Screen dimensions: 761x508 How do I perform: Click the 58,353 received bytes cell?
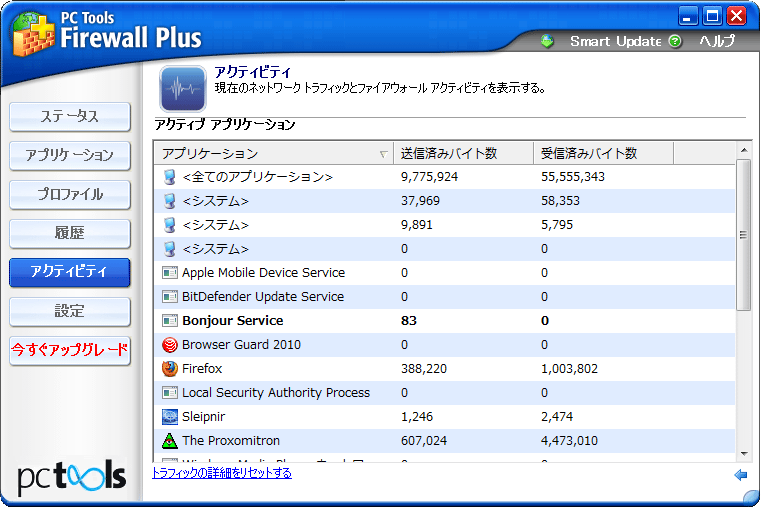(561, 201)
